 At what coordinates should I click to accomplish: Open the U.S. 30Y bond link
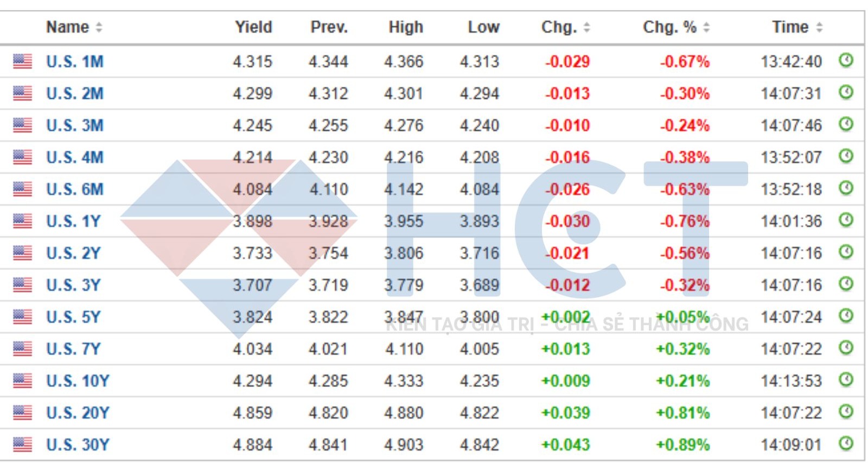pos(78,445)
